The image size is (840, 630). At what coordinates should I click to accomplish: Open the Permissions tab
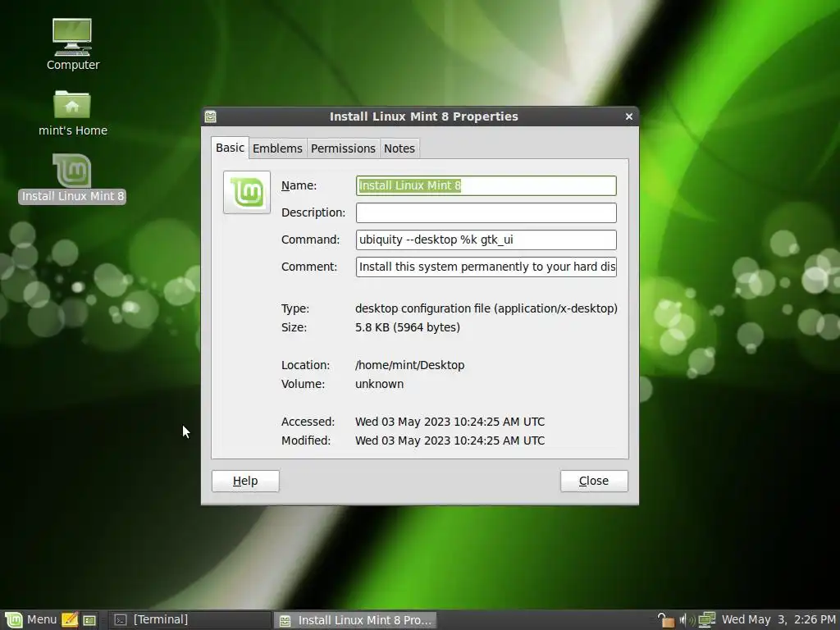[344, 148]
